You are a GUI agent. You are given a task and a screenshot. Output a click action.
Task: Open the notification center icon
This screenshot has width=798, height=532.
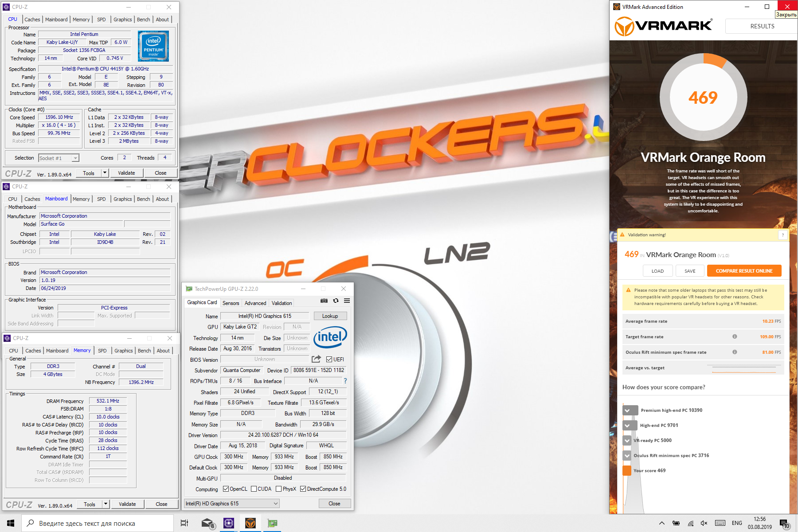pyautogui.click(x=784, y=524)
